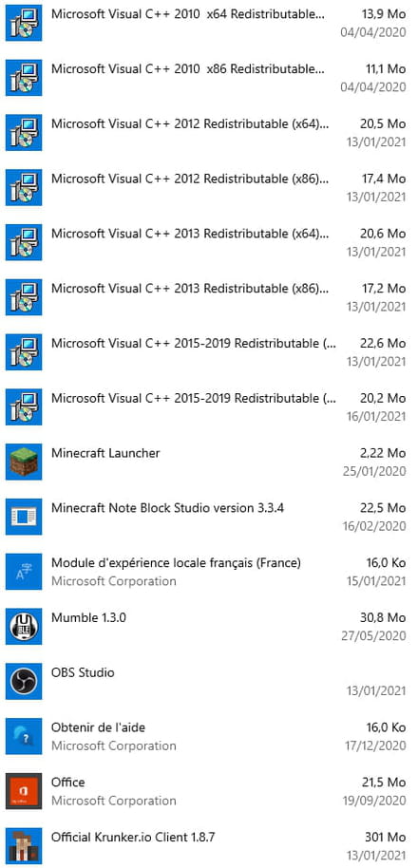The image size is (418, 868).
Task: Click the Visual C++ 2013 (x64) installer icon
Action: click(24, 242)
